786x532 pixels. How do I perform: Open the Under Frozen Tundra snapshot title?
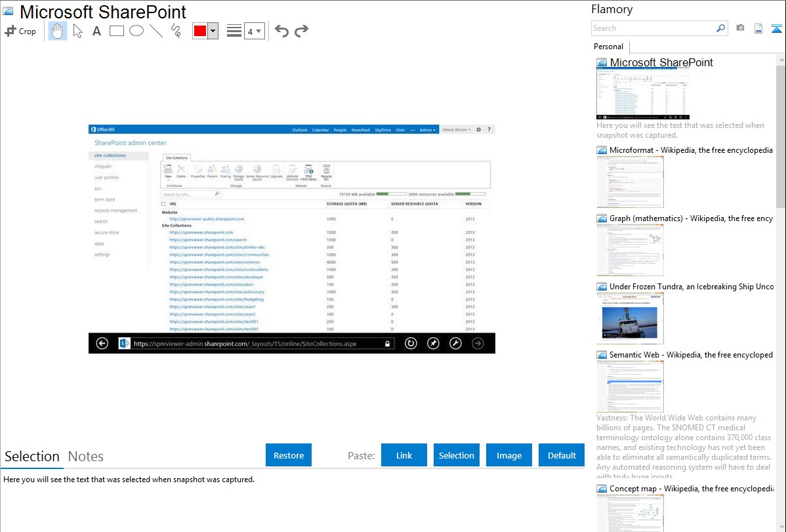pyautogui.click(x=692, y=286)
